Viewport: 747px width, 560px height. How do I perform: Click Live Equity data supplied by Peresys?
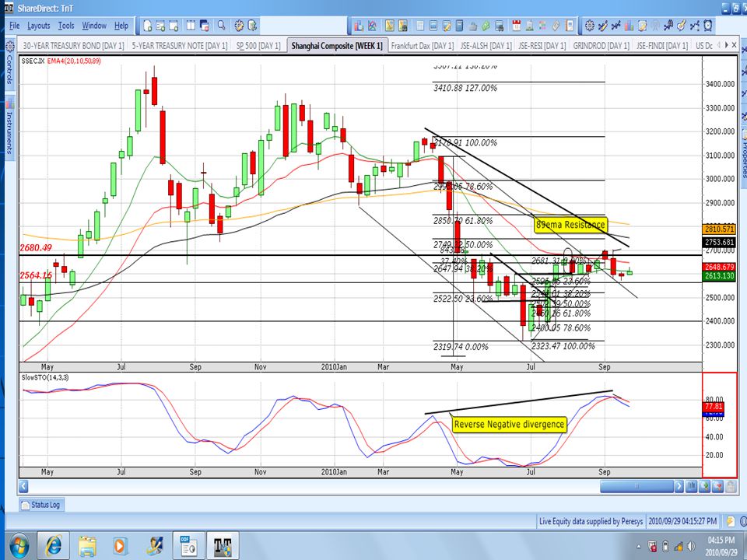click(591, 521)
